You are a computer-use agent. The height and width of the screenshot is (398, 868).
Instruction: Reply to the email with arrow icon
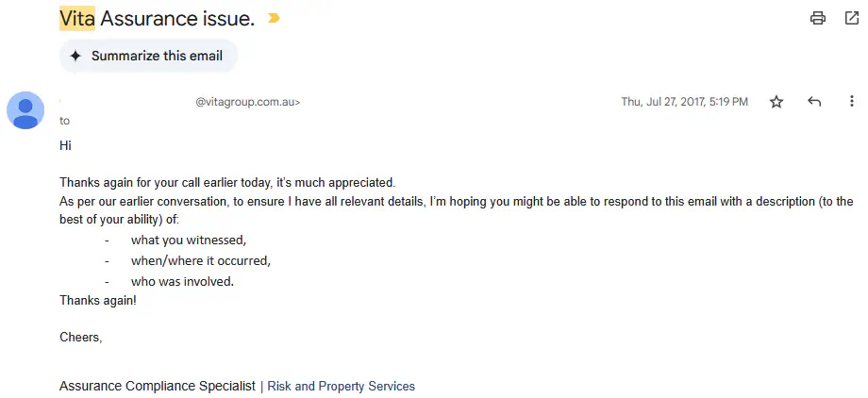pyautogui.click(x=814, y=102)
